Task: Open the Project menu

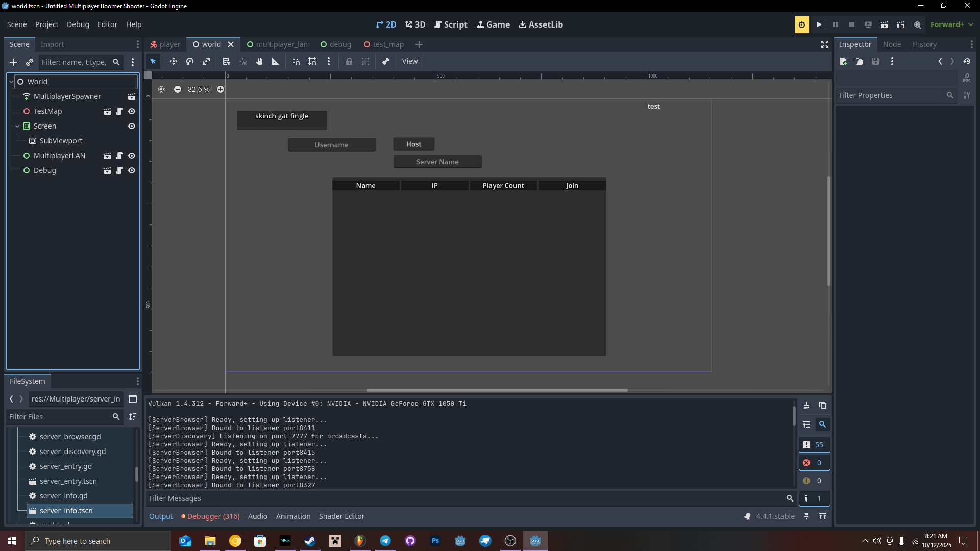Action: pos(46,24)
